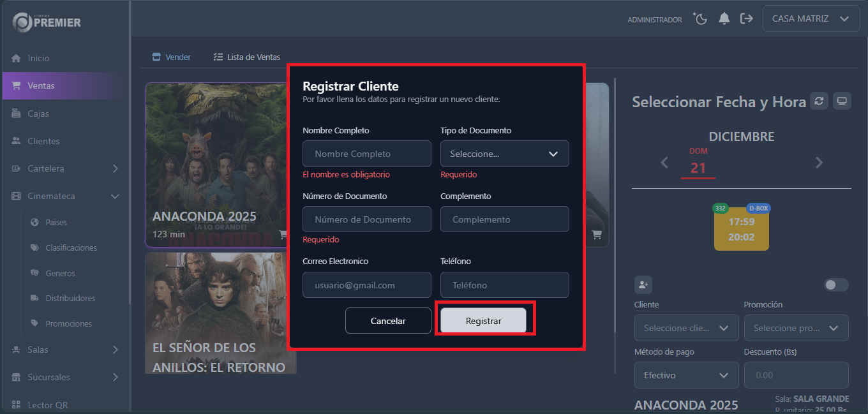Go to previous date with left arrow
The height and width of the screenshot is (414, 868).
(664, 163)
